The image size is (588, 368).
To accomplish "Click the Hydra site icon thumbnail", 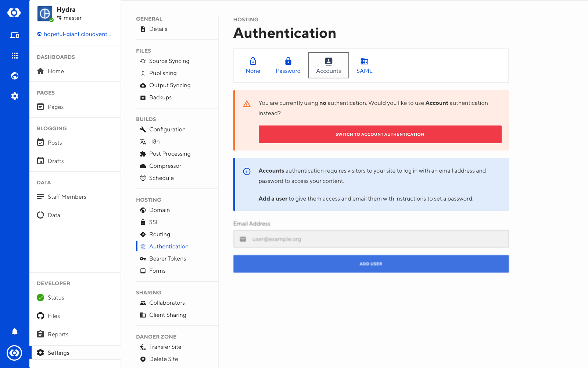I will tap(45, 14).
